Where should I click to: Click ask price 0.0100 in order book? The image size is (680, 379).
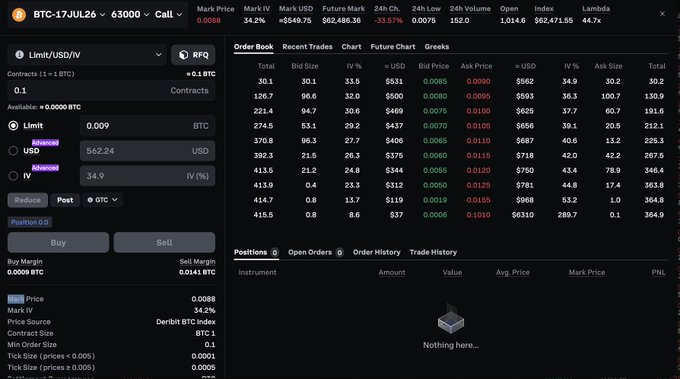pyautogui.click(x=478, y=111)
